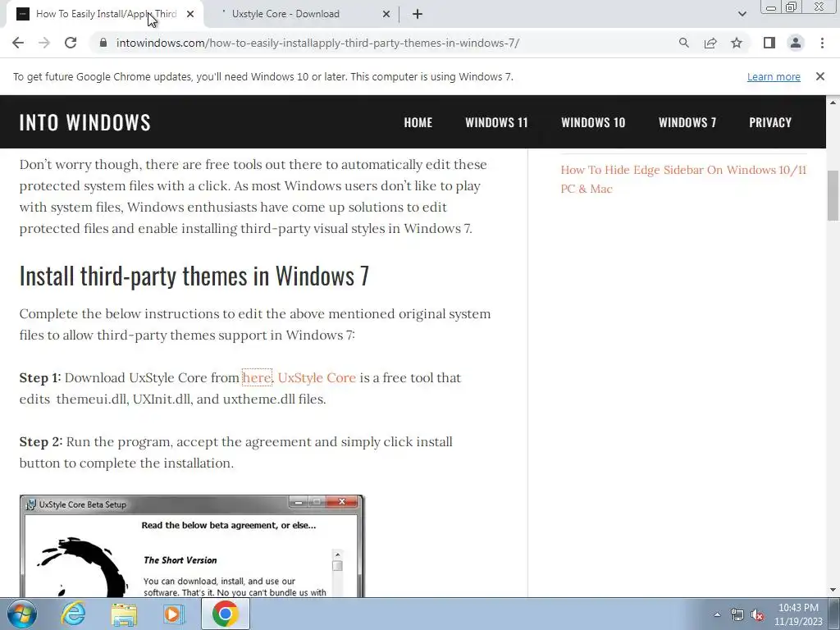Follow the 'here' download link in Step 1
Image resolution: width=840 pixels, height=630 pixels.
pos(257,377)
